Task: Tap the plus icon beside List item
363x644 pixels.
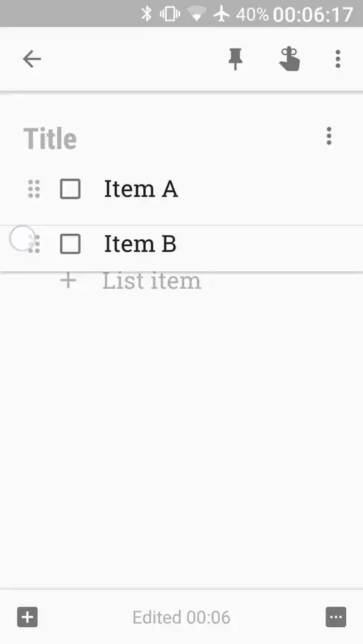Action: 69,281
